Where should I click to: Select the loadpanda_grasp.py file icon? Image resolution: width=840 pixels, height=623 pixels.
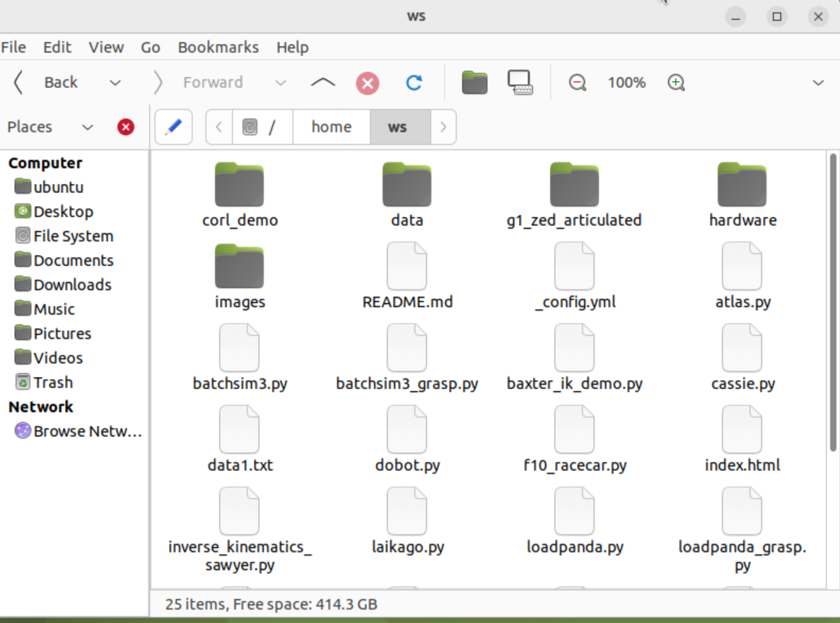tap(742, 511)
